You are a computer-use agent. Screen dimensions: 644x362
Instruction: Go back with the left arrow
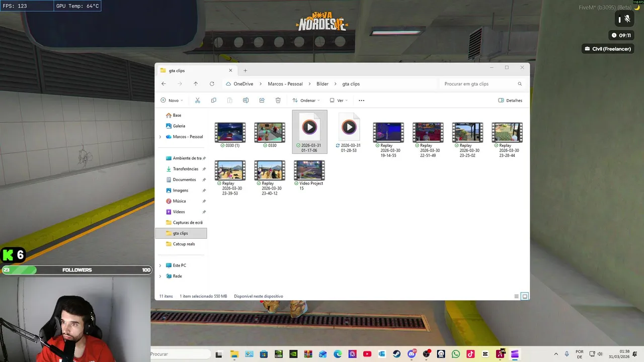(164, 84)
